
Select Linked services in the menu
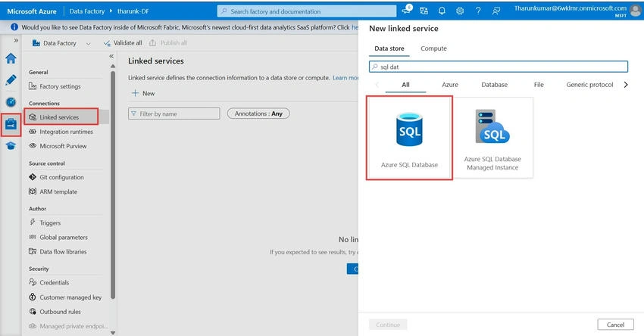[x=59, y=117]
